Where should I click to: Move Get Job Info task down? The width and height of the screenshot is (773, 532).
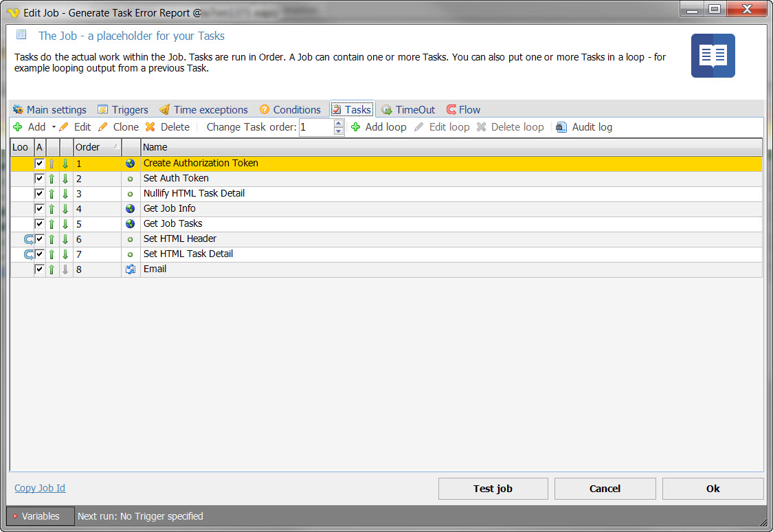pos(65,209)
